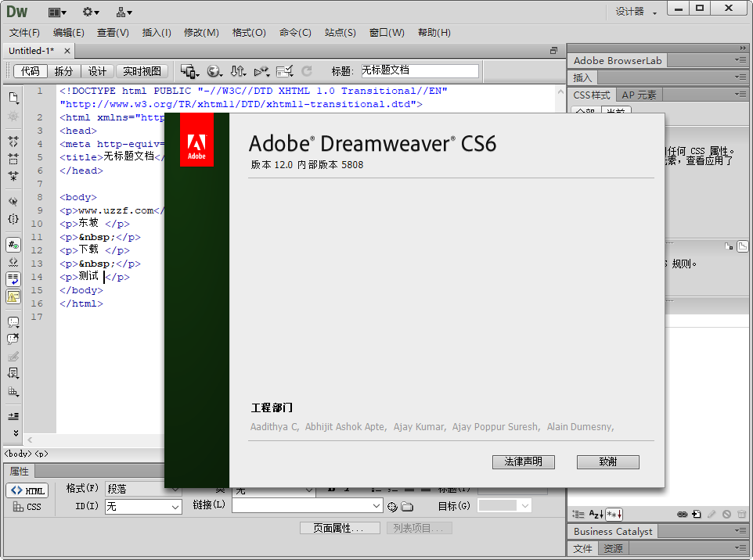753x560 pixels.
Task: Click the Attach Style Sheet link icon
Action: click(682, 515)
